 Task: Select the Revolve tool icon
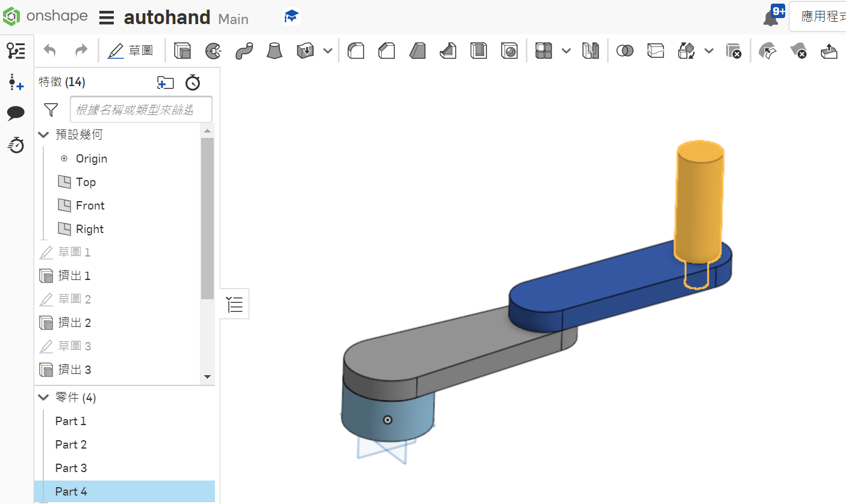click(213, 51)
